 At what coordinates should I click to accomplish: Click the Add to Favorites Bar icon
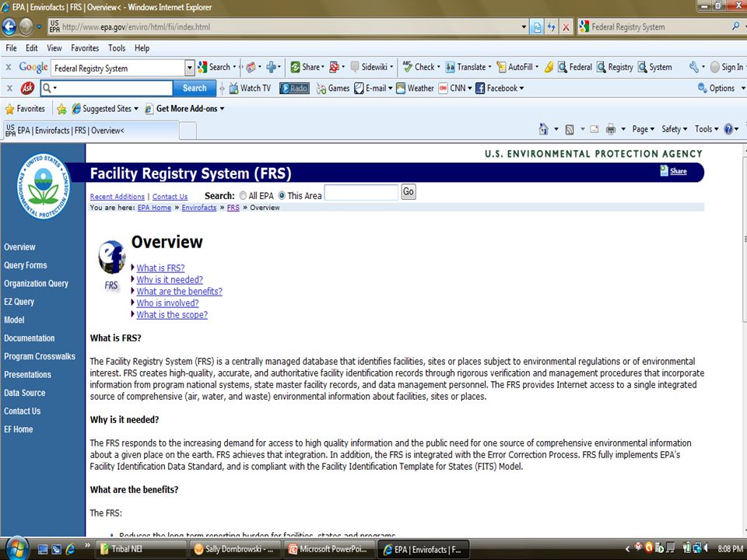(61, 109)
